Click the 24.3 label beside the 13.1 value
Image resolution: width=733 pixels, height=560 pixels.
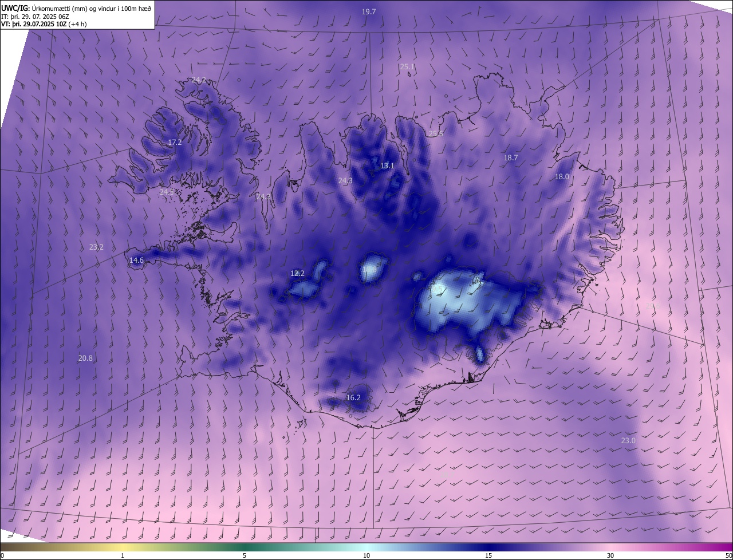pos(345,180)
